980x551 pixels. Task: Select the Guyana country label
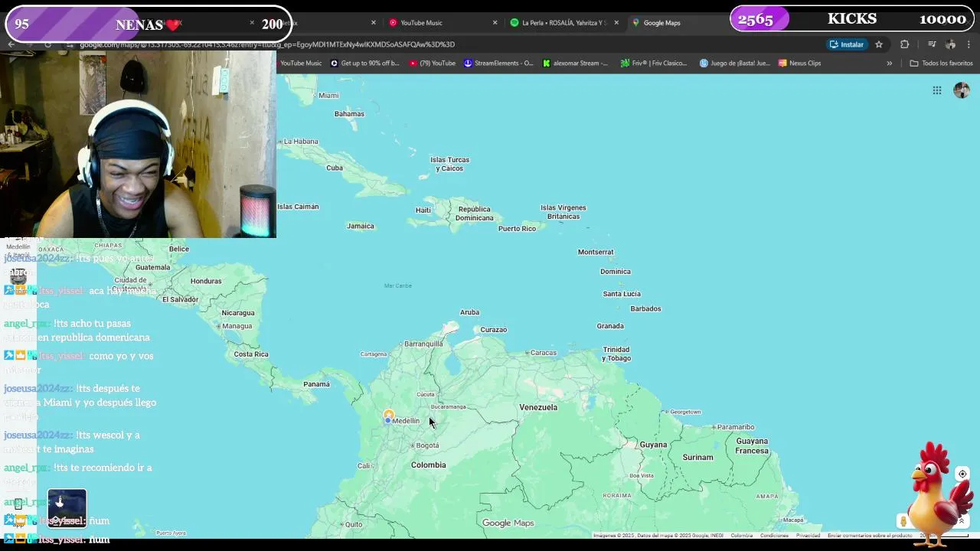point(653,445)
